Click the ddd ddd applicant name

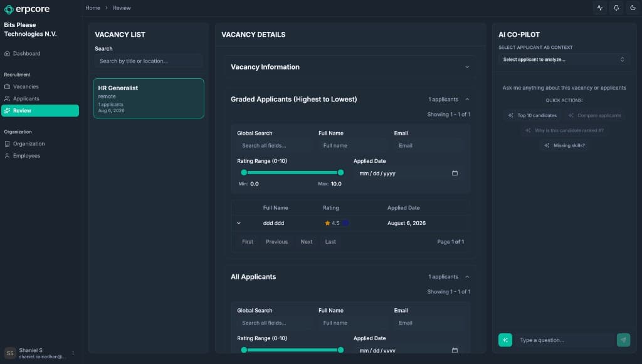click(x=273, y=223)
